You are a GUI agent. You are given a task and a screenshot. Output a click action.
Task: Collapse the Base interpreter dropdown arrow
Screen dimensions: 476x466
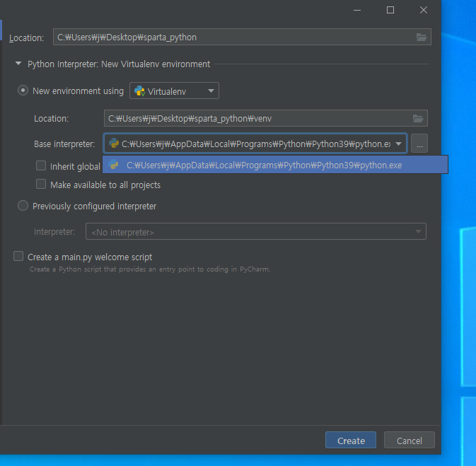point(398,144)
